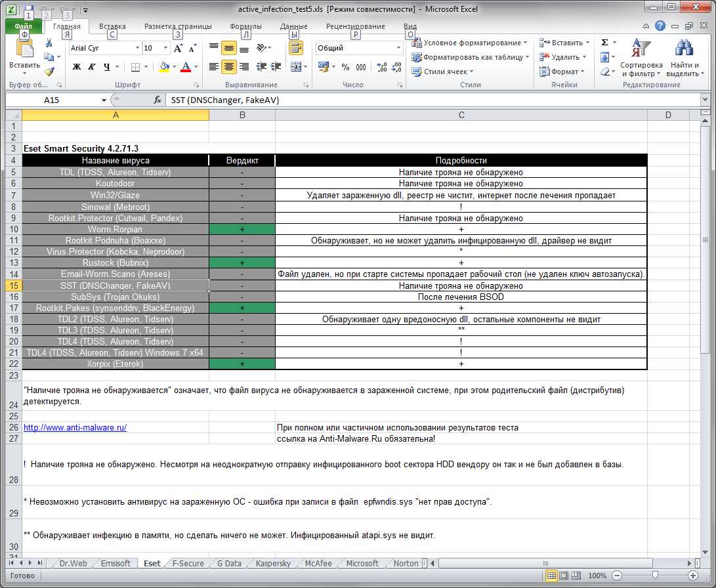Open Стили ячеек gallery

click(x=442, y=72)
